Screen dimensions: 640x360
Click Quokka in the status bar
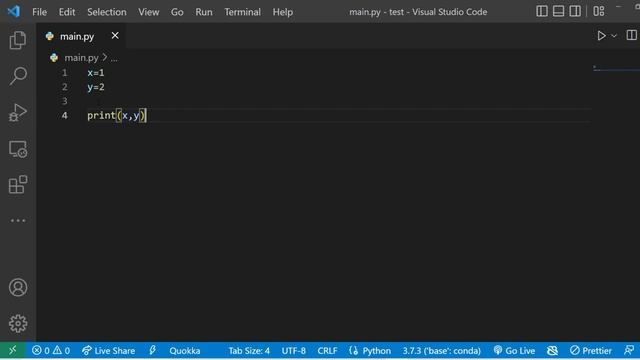pyautogui.click(x=184, y=350)
